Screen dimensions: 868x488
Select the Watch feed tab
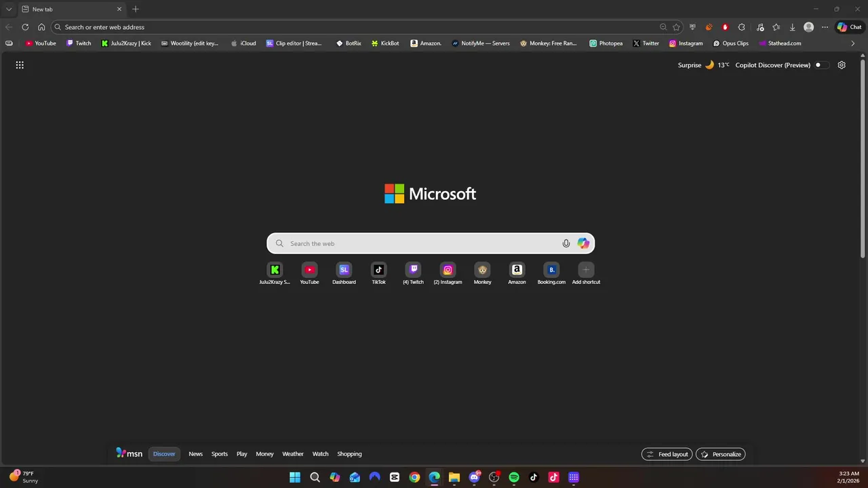click(320, 454)
